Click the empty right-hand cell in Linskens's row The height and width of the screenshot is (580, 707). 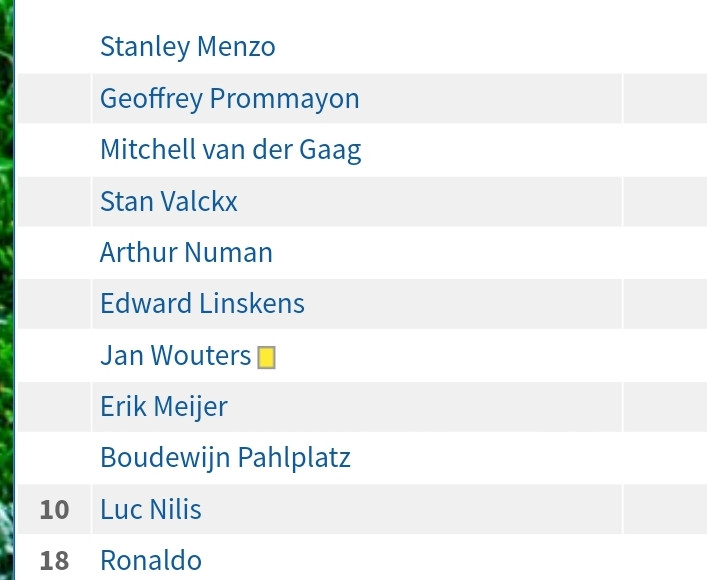pyautogui.click(x=665, y=304)
